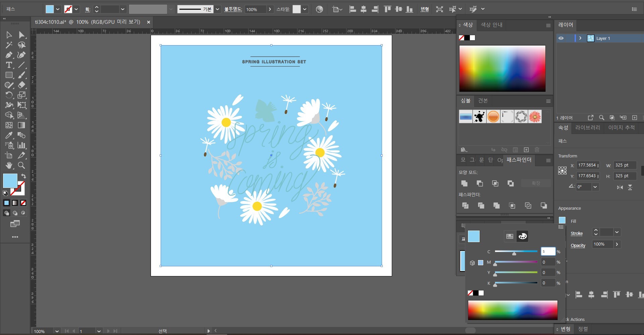This screenshot has height=335, width=644.
Task: Select the Type tool
Action: pos(9,65)
